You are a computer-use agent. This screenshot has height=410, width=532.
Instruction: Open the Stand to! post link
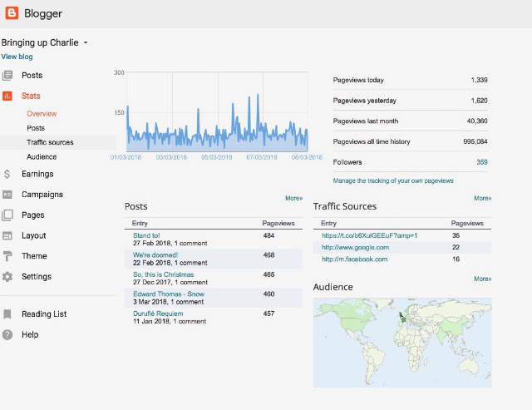point(146,235)
